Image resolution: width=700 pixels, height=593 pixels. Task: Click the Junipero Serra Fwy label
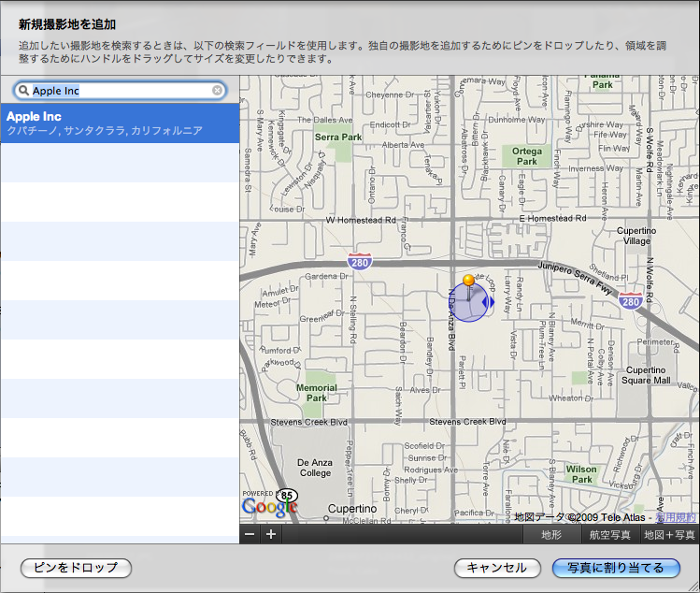576,278
